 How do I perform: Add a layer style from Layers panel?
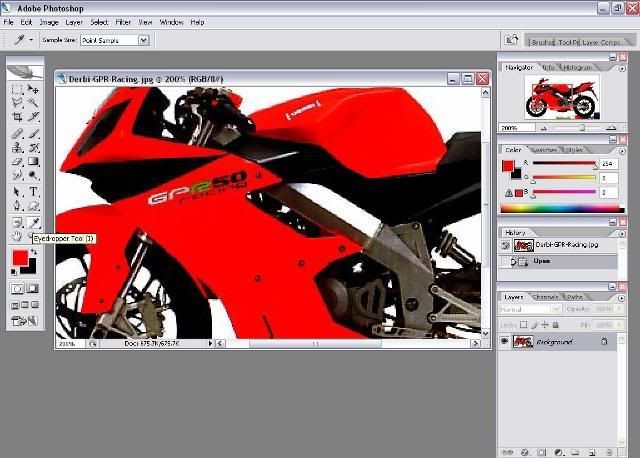click(525, 452)
